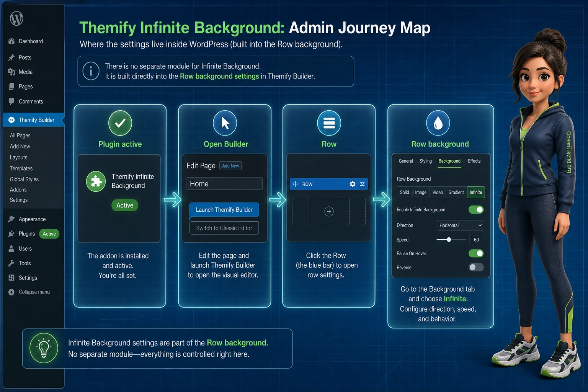Open Dashboard via its gauge icon
Screen dimensions: 588x392
coord(11,41)
